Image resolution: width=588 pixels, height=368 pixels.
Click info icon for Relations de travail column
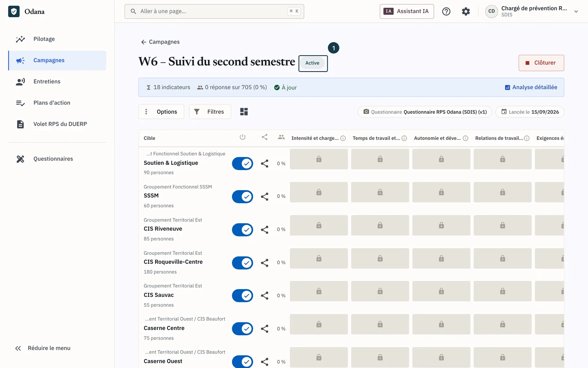click(x=527, y=138)
